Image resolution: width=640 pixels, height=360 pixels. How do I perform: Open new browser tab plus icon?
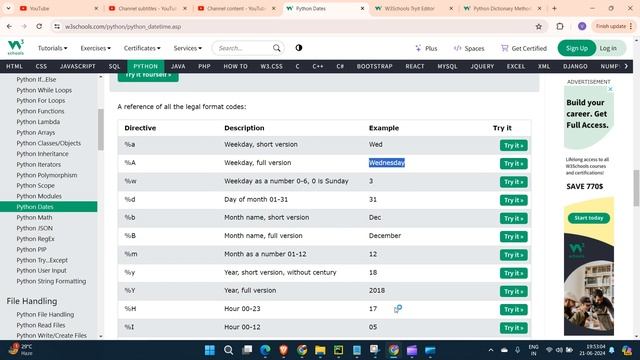(x=554, y=8)
